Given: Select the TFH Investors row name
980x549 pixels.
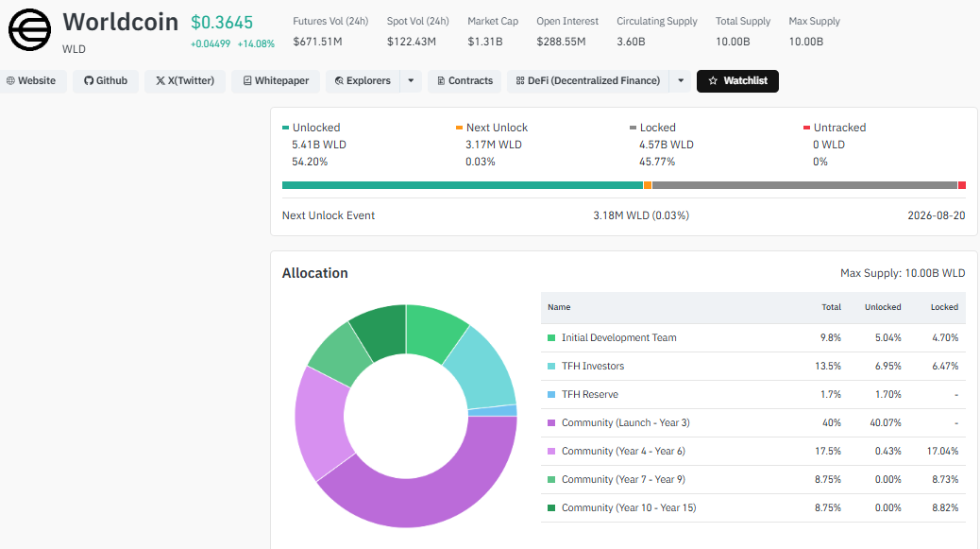Looking at the screenshot, I should point(593,366).
